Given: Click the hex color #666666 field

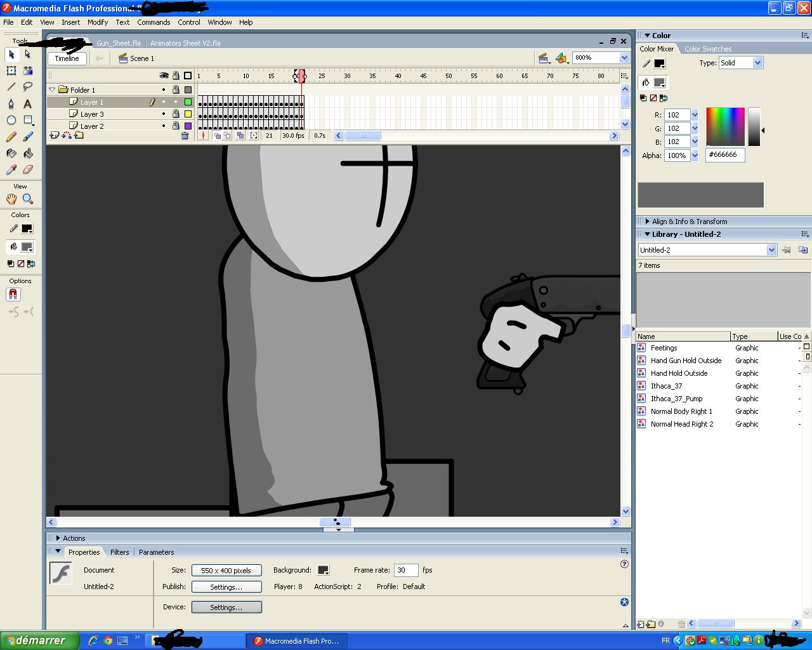Looking at the screenshot, I should tap(725, 155).
